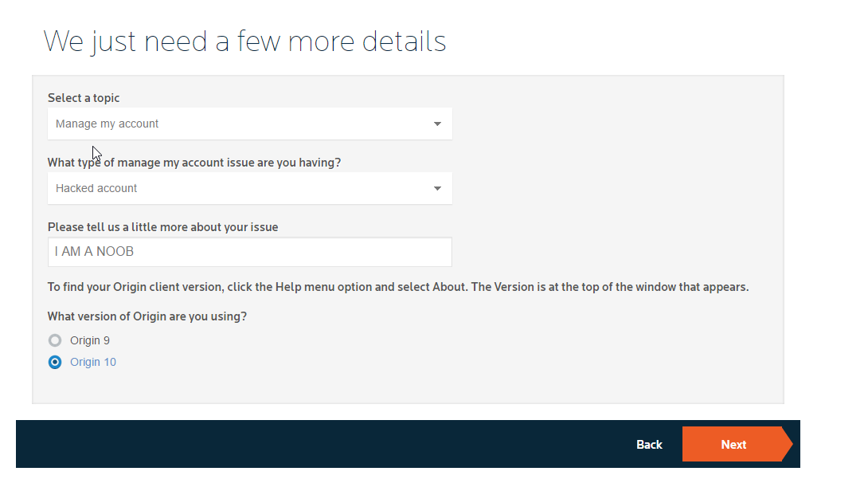The image size is (868, 487).
Task: Click the Origin client version help text
Action: [x=398, y=287]
